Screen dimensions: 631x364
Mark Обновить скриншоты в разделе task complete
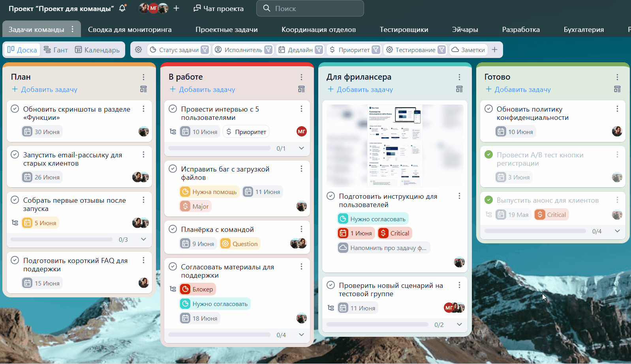pyautogui.click(x=15, y=109)
